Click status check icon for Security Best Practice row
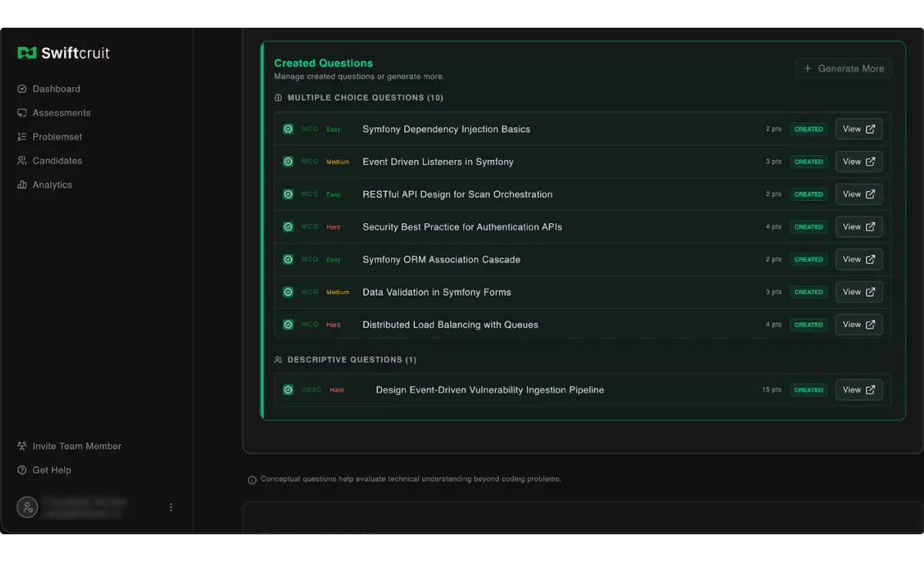Image resolution: width=924 pixels, height=562 pixels. pos(288,227)
